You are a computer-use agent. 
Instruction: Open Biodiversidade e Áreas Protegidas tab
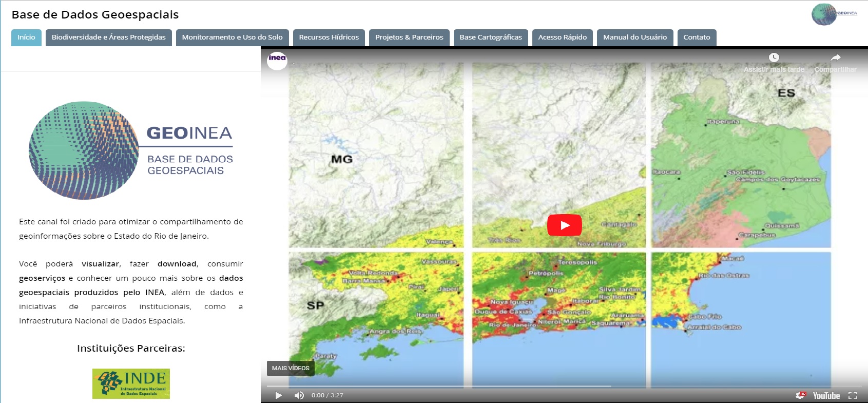108,37
